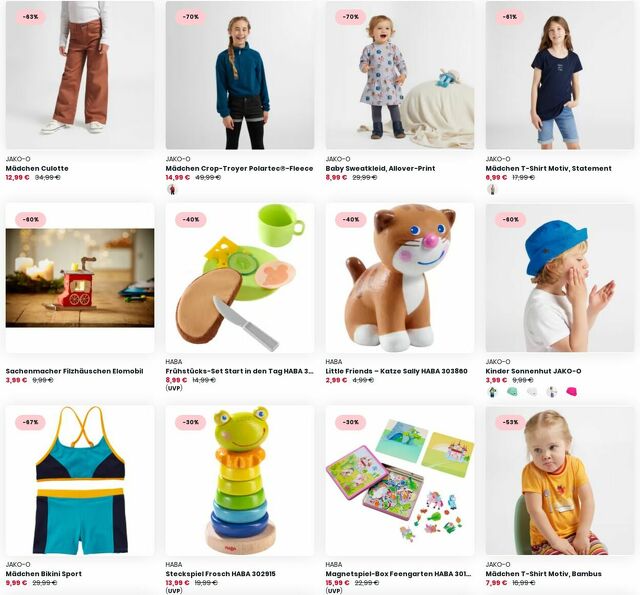Click the -67% discount badge on bikini

(x=31, y=422)
